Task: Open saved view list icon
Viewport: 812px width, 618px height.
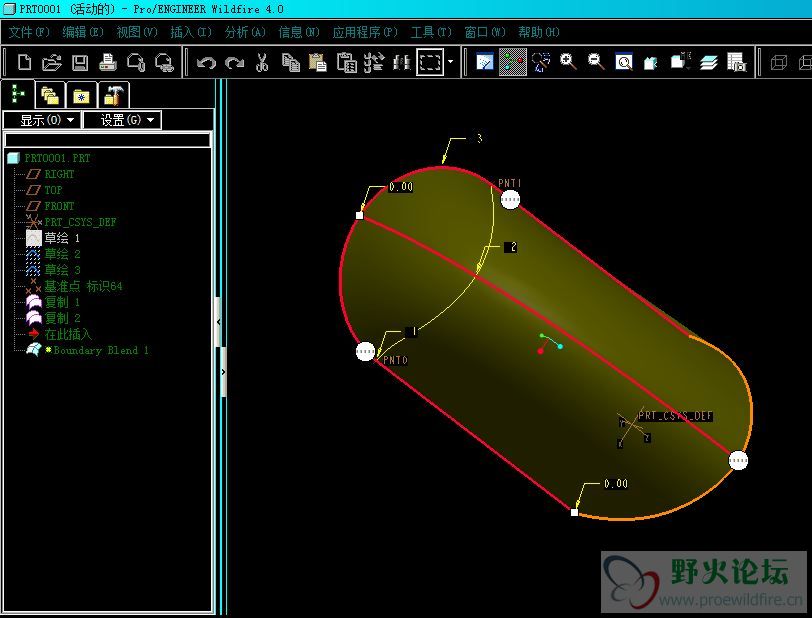Action: point(680,62)
